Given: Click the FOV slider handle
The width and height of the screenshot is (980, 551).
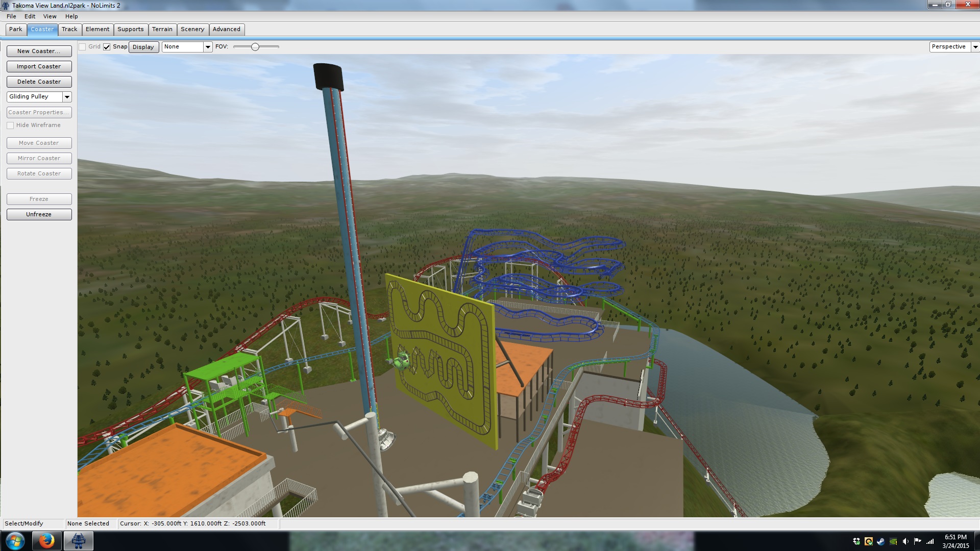Looking at the screenshot, I should pos(255,47).
